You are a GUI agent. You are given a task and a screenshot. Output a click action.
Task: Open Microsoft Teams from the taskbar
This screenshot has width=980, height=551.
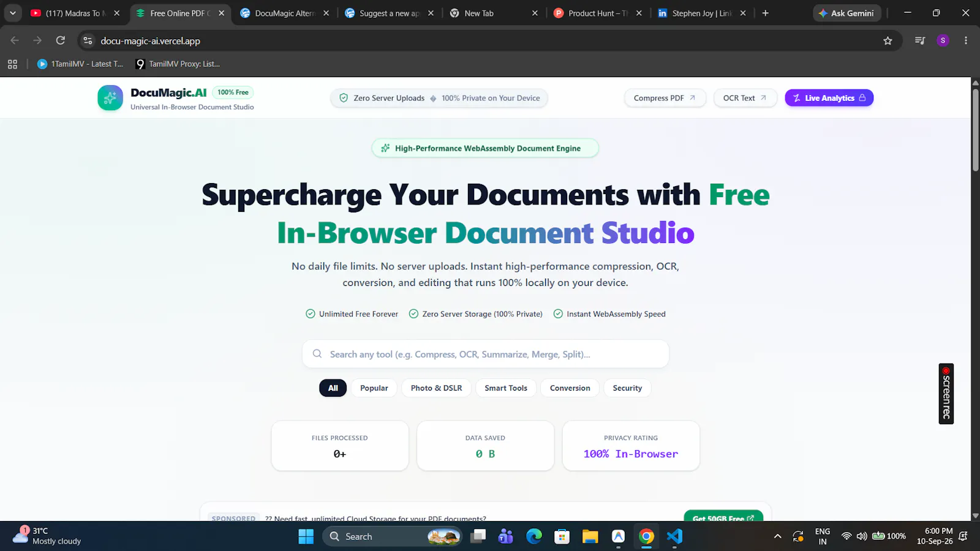tap(506, 536)
